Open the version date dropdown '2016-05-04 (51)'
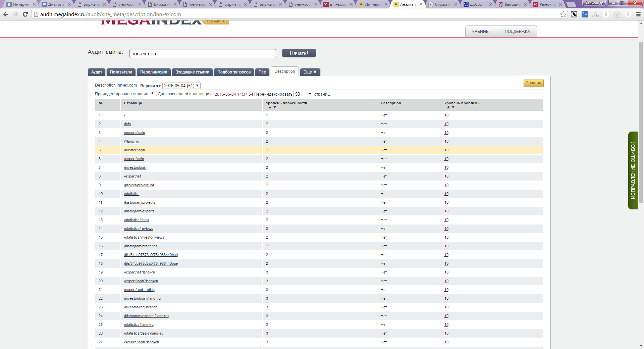This screenshot has height=349, width=644. [181, 86]
